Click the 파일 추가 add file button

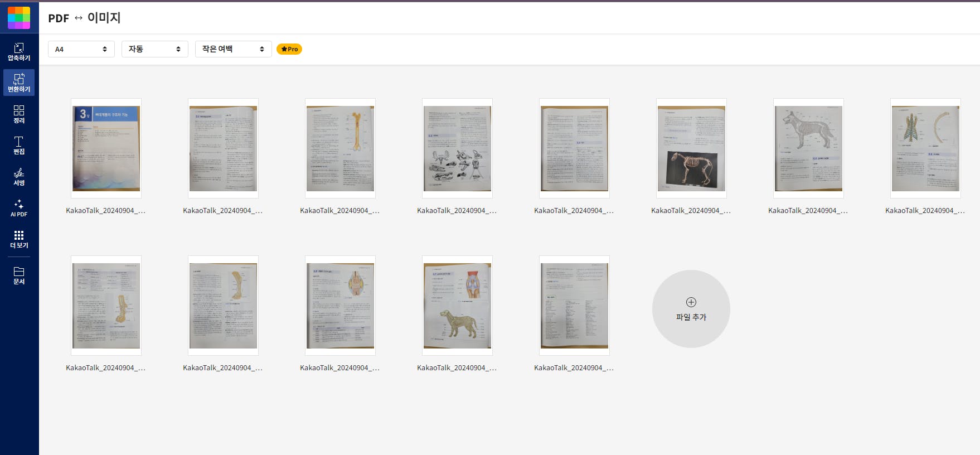(691, 309)
